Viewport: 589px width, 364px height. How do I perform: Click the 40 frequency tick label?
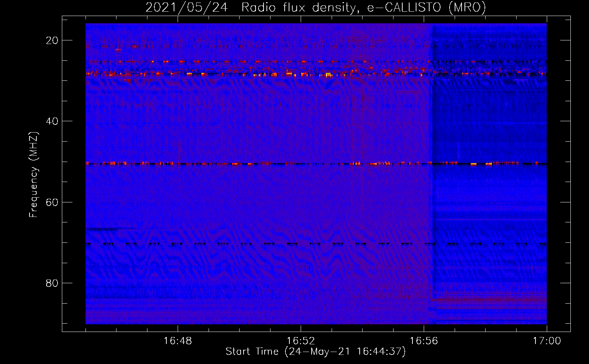click(x=52, y=121)
